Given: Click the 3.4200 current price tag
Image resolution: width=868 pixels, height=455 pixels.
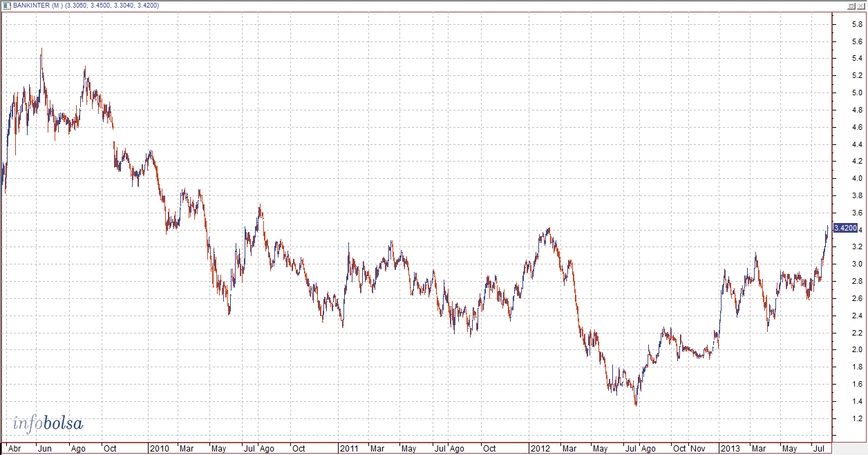Looking at the screenshot, I should (845, 228).
